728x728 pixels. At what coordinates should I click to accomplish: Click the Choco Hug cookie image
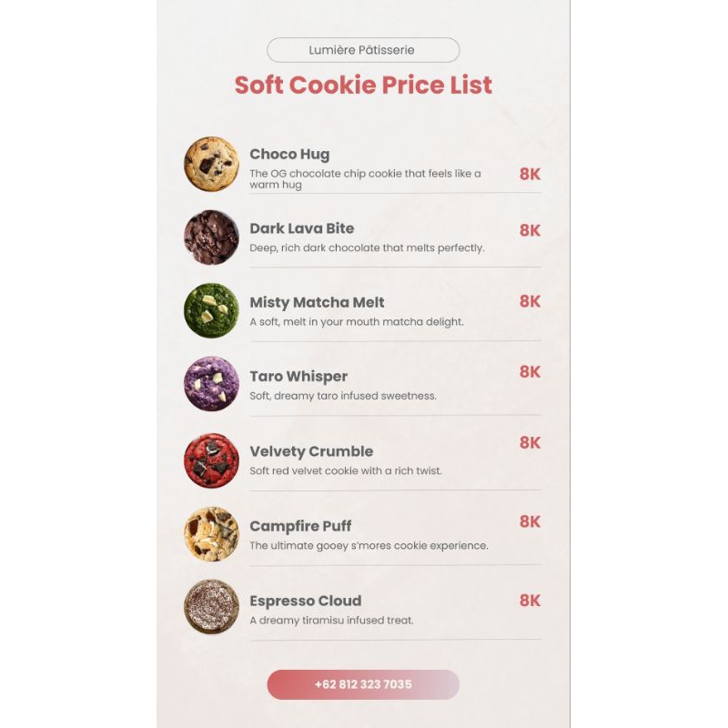(211, 164)
